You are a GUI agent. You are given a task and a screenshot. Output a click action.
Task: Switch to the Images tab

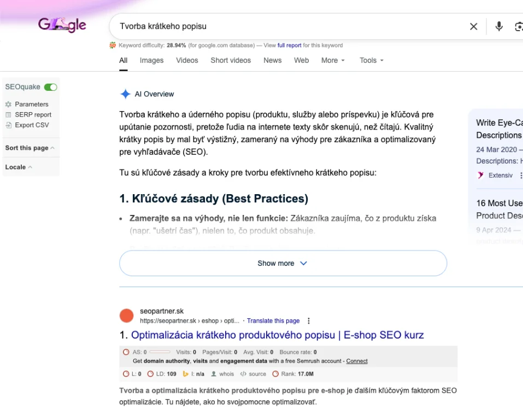(x=151, y=61)
